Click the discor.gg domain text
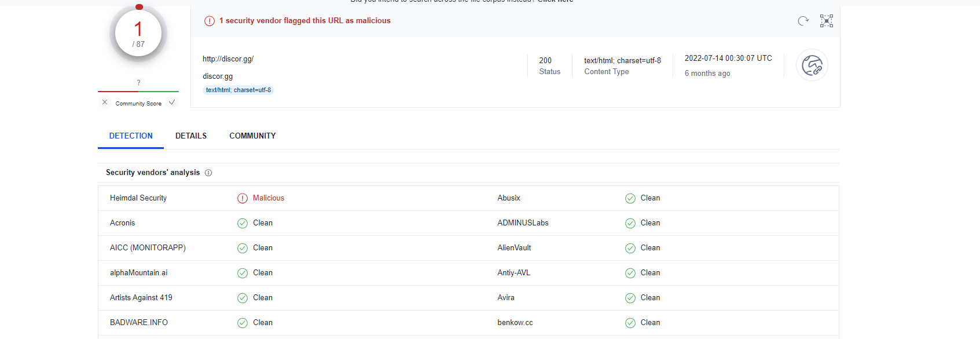Screen dimensions: 980x339 (x=218, y=76)
